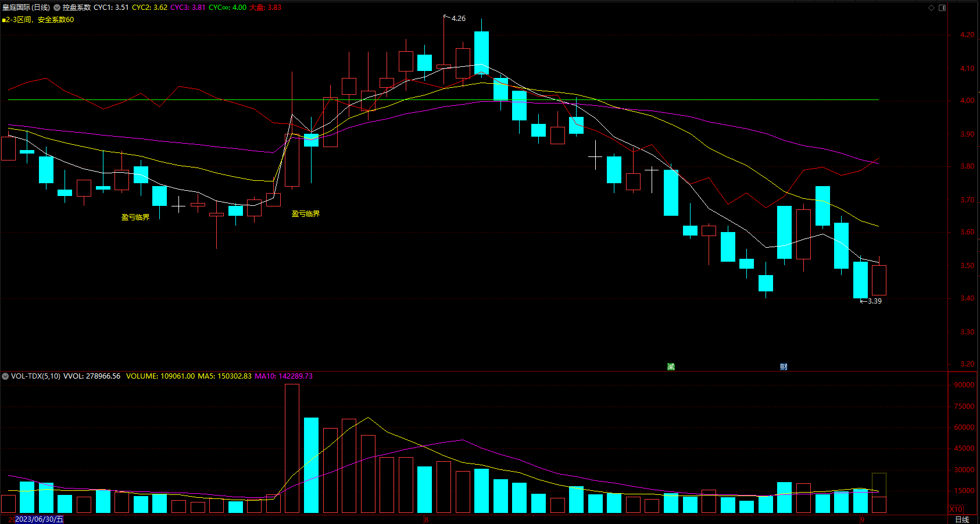This screenshot has height=524, width=980.
Task: Click the 3.20 price axis label
Action: click(x=967, y=364)
